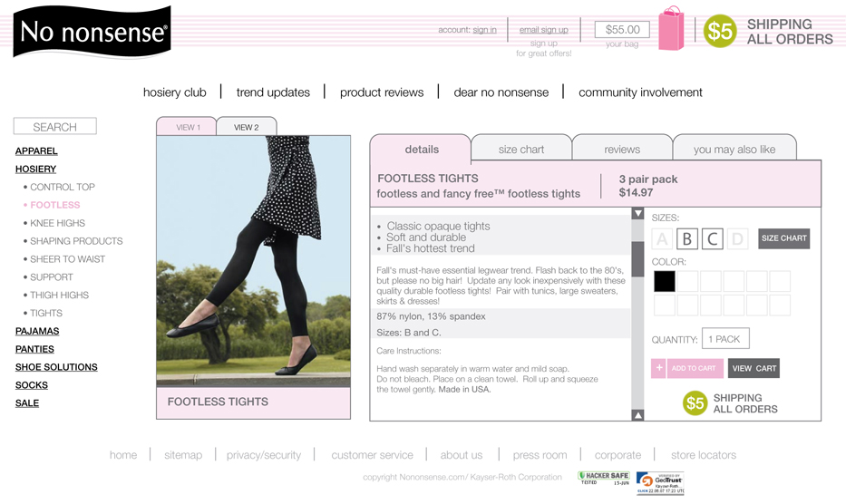Click the green $5 shipping badge in header

[x=720, y=31]
